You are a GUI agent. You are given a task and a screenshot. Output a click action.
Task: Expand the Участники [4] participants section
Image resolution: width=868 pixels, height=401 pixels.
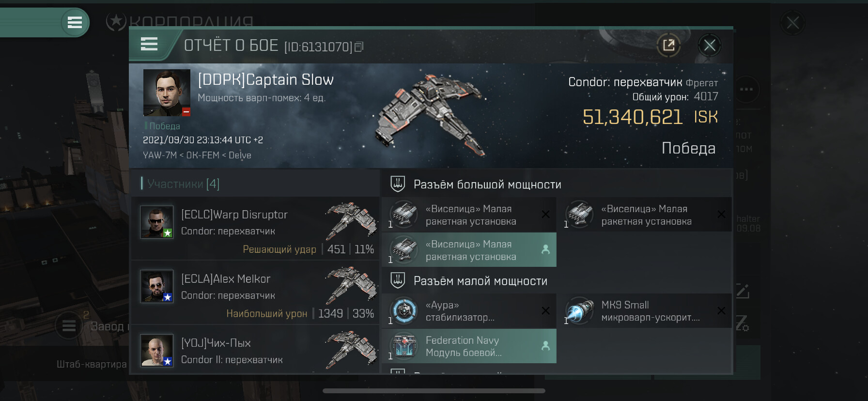coord(180,184)
